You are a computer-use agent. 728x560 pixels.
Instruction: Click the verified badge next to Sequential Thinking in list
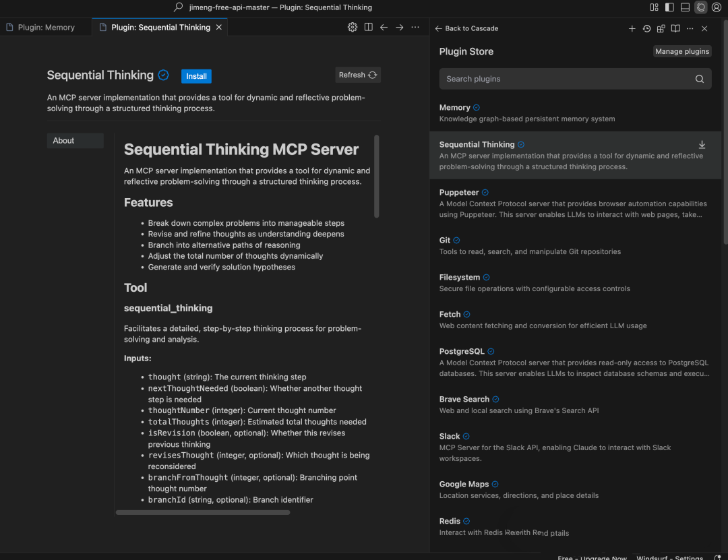(521, 145)
